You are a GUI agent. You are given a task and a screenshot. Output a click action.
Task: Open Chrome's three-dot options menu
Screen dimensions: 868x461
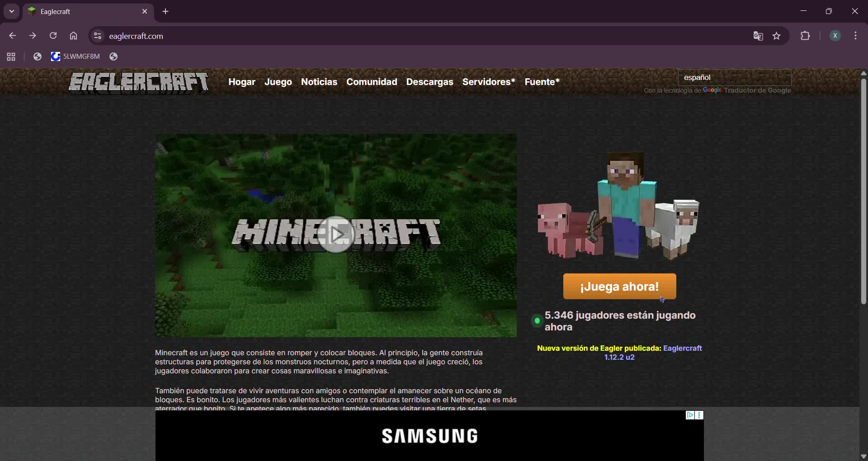pos(856,36)
